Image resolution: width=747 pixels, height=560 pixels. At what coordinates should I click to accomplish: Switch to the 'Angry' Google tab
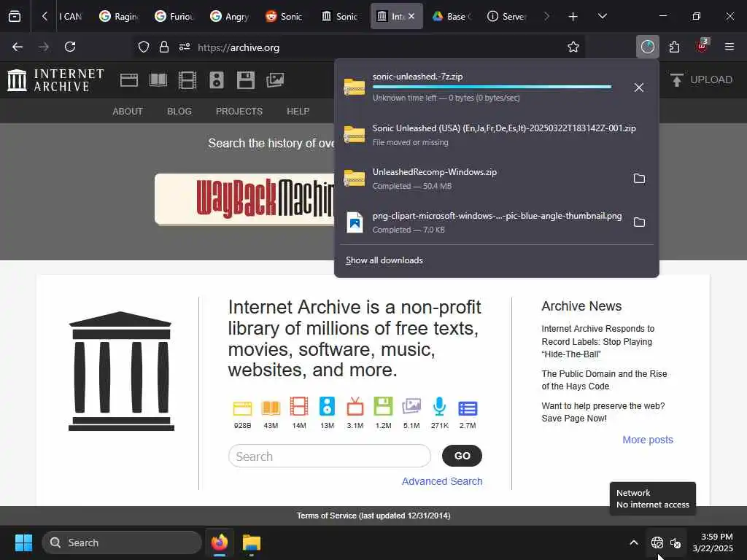click(230, 16)
